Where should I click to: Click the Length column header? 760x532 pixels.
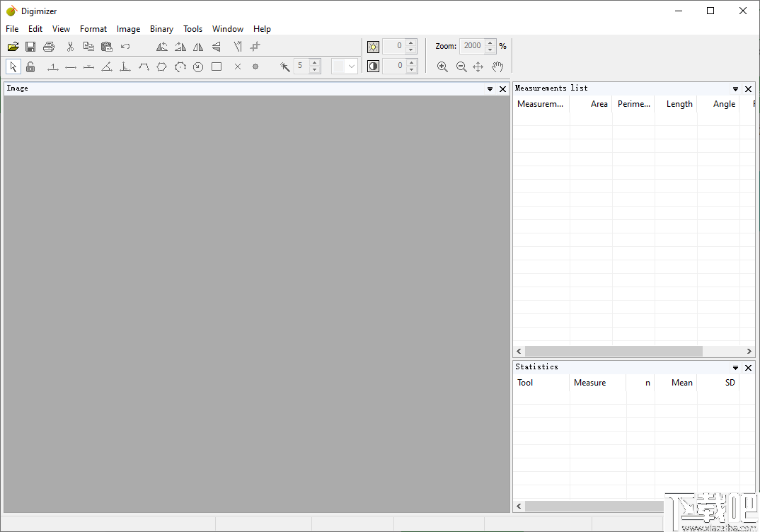(x=676, y=104)
